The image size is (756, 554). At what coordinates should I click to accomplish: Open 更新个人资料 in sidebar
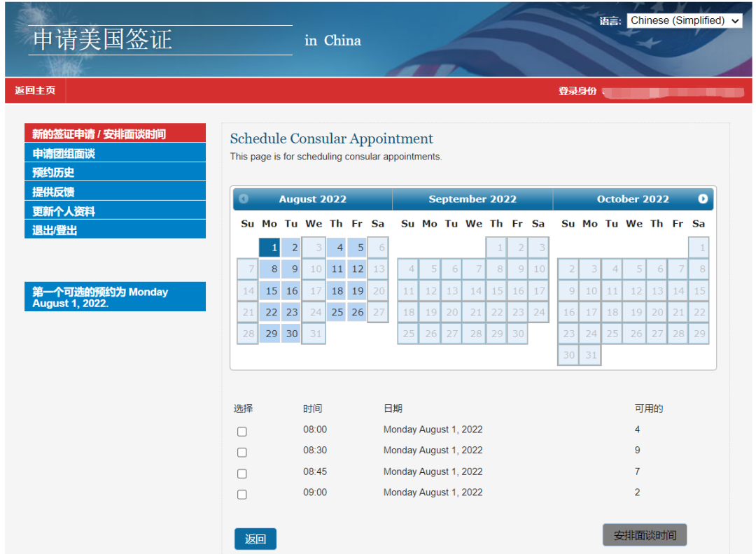(x=115, y=211)
